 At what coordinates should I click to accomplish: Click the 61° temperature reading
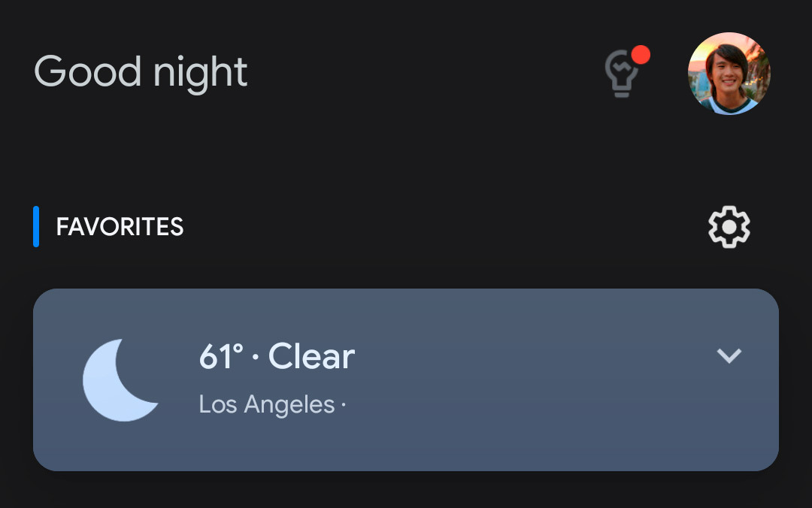(x=221, y=357)
